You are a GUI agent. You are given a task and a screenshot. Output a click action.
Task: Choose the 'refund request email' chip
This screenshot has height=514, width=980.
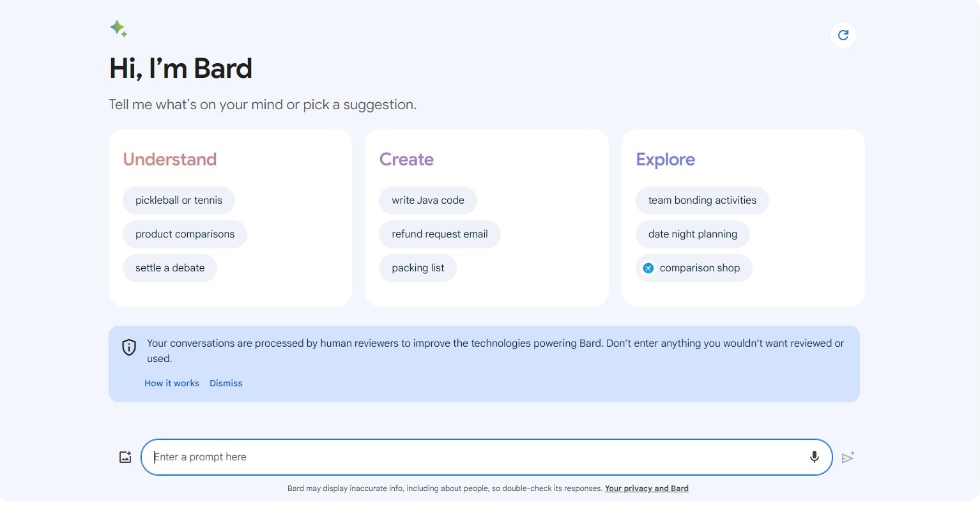click(440, 234)
